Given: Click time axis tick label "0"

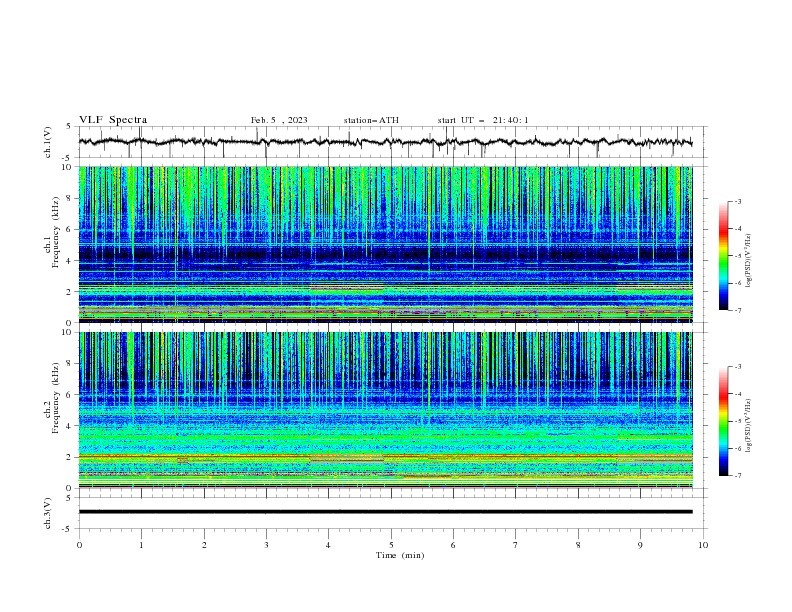Looking at the screenshot, I should [x=79, y=545].
